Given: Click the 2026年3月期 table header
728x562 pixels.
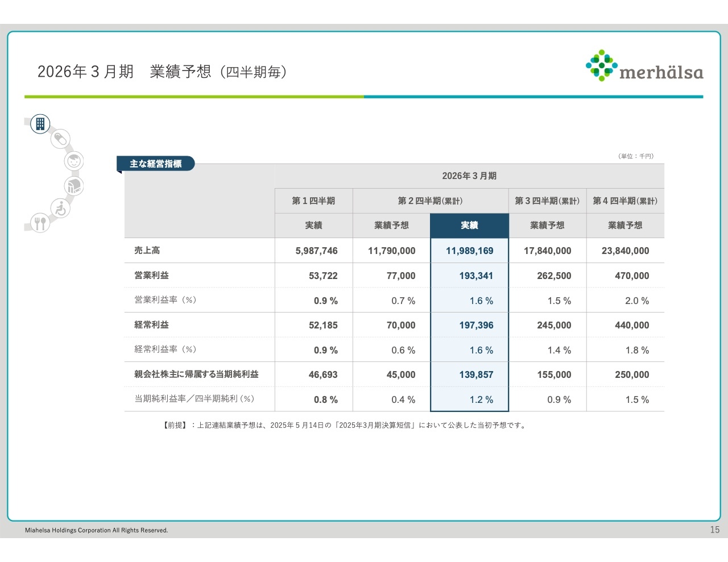Looking at the screenshot, I should click(469, 176).
